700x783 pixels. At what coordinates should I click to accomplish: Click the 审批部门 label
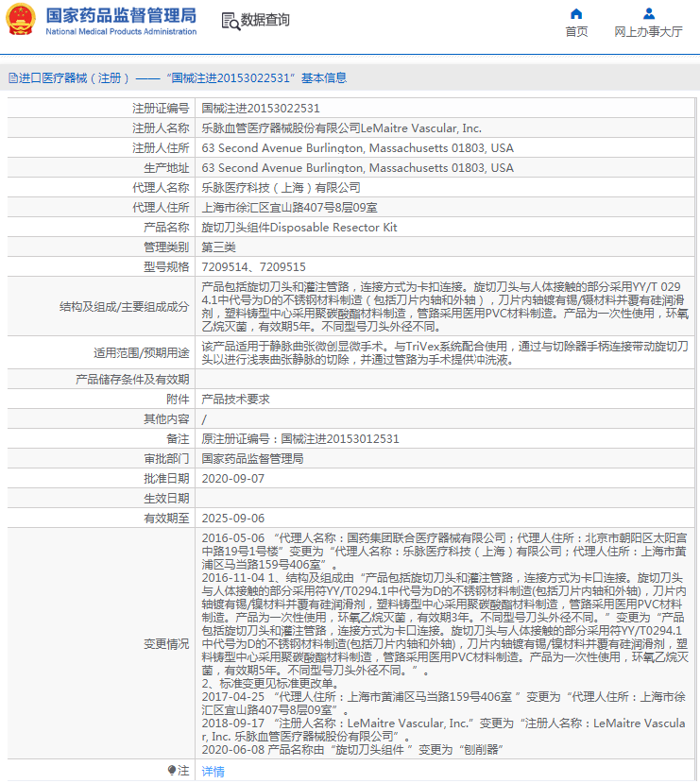(x=166, y=458)
